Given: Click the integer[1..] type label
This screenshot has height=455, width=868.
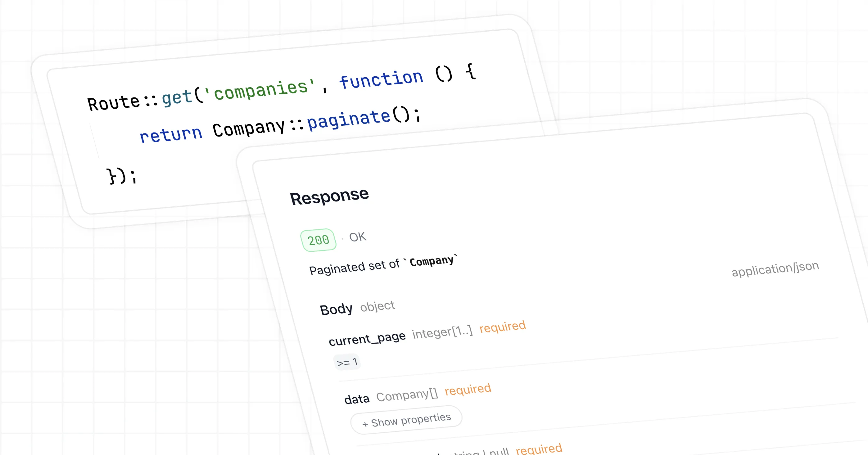Looking at the screenshot, I should coord(442,332).
